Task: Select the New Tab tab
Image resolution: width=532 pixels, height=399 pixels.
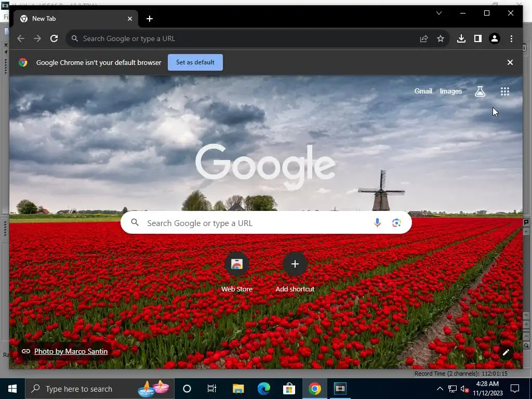Action: [x=75, y=19]
